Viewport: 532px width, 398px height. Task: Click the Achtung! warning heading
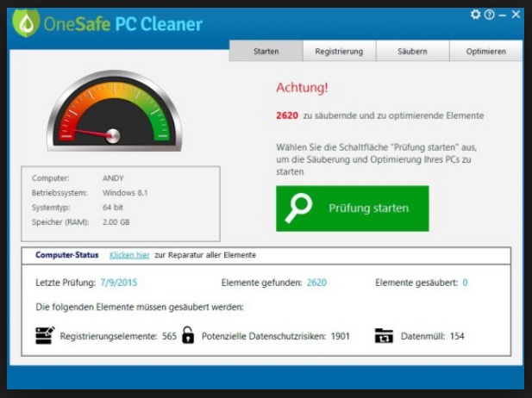(x=302, y=88)
